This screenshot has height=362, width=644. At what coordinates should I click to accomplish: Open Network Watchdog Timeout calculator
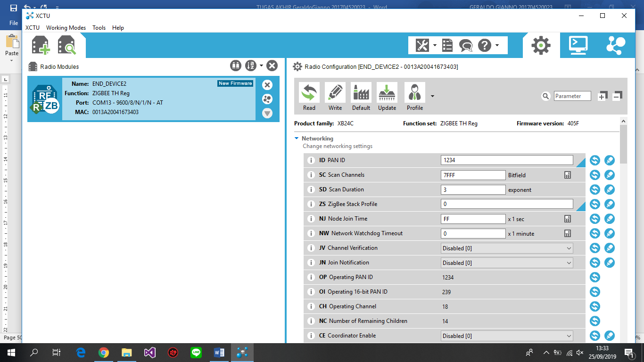[x=568, y=233]
